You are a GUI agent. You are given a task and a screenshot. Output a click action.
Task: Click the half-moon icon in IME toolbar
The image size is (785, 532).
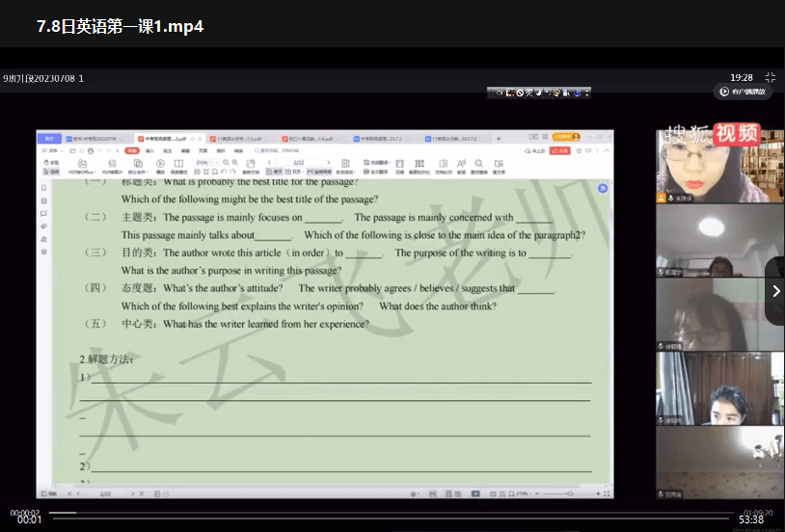coord(539,93)
